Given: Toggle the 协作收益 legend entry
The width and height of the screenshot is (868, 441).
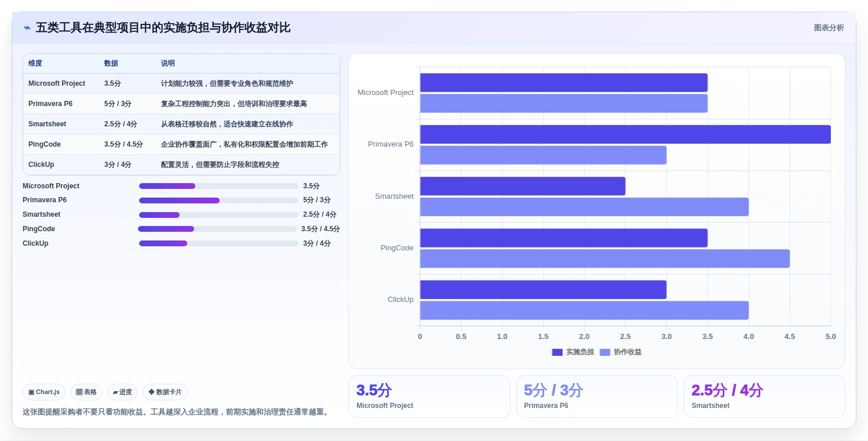Looking at the screenshot, I should [621, 352].
